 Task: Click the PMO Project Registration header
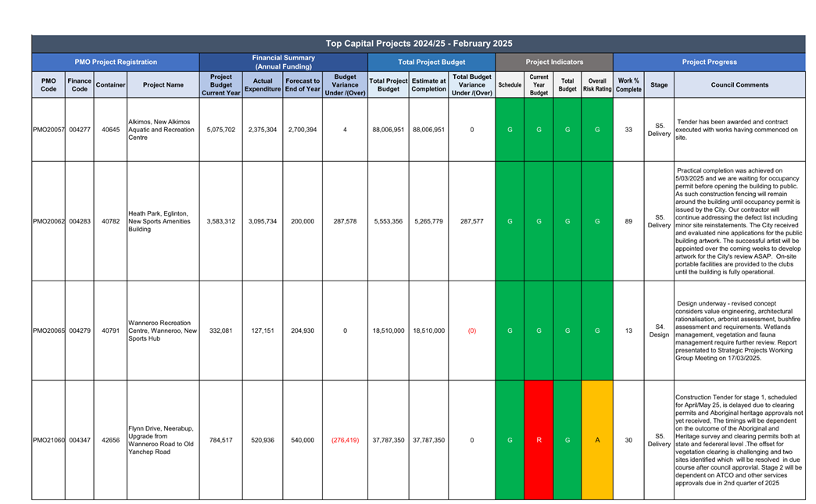tap(116, 62)
